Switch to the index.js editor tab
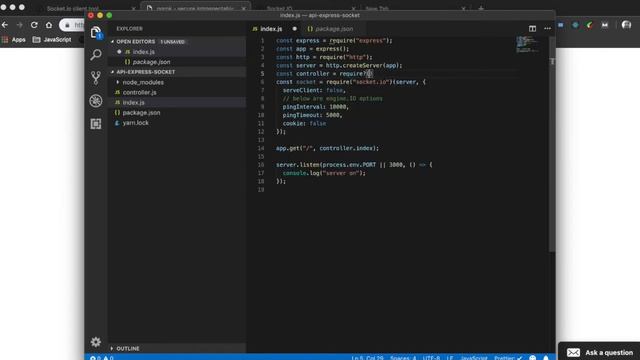This screenshot has height=360, width=640. [271, 29]
